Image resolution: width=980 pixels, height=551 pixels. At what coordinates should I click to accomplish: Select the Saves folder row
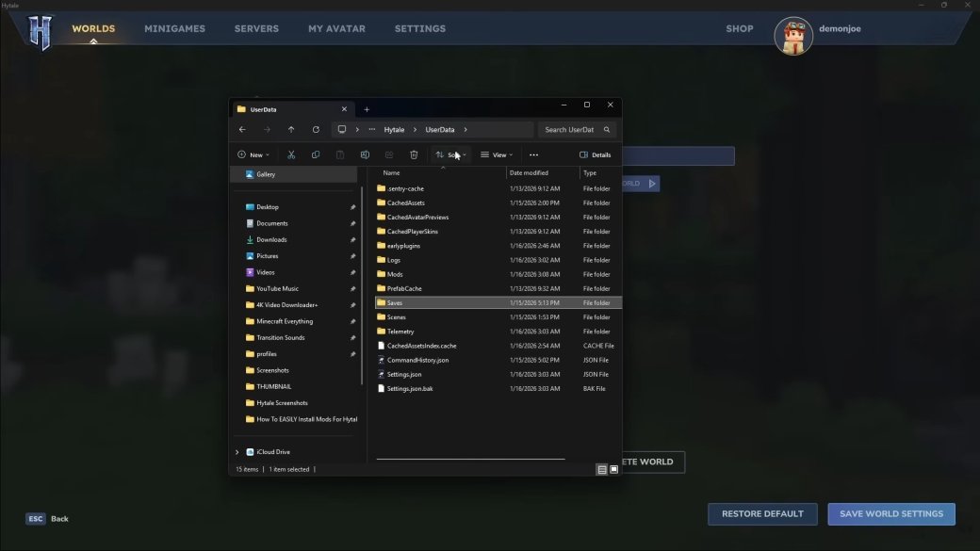pyautogui.click(x=498, y=303)
